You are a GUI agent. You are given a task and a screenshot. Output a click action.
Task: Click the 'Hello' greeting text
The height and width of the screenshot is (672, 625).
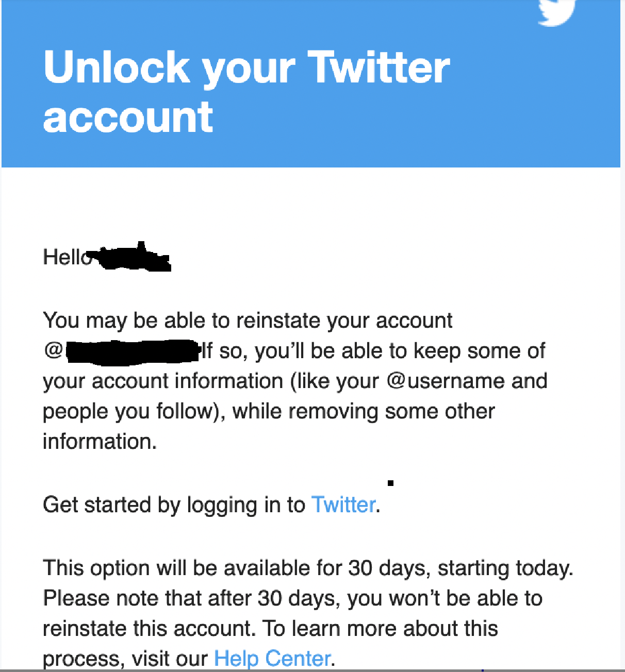pyautogui.click(x=68, y=257)
